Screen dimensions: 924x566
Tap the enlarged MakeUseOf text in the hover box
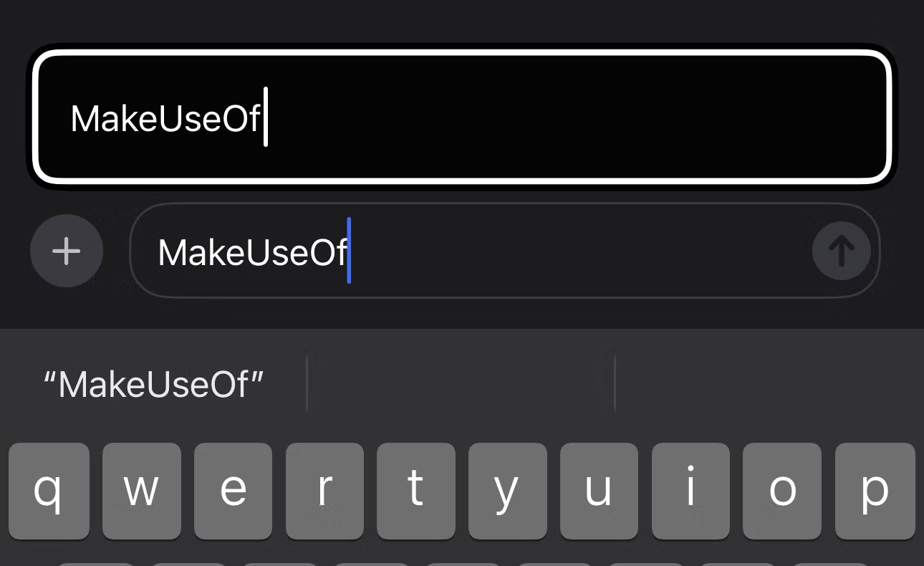coord(165,117)
